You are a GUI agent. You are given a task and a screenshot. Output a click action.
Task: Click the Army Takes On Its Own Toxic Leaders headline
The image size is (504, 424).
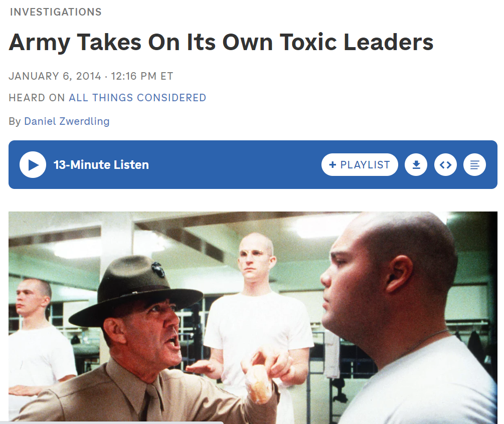click(221, 43)
